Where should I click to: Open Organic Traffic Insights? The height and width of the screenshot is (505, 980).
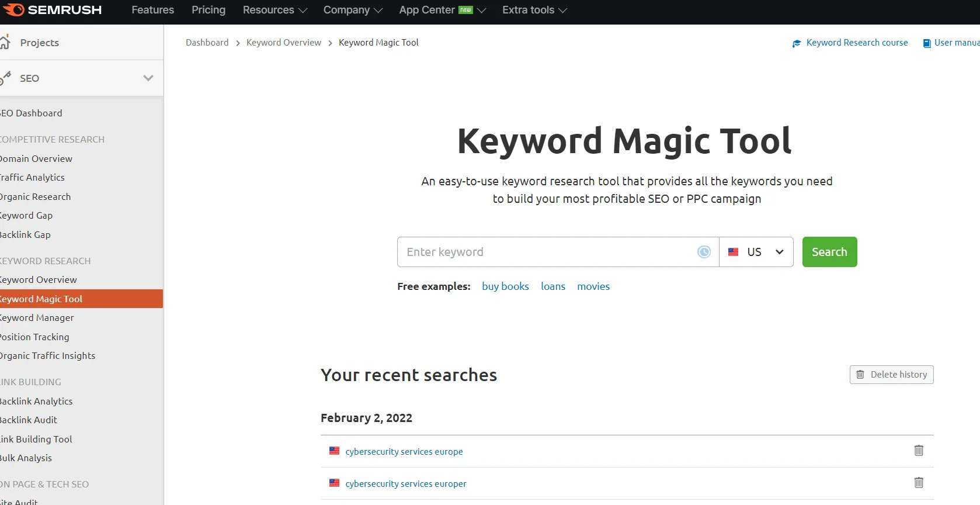[47, 355]
